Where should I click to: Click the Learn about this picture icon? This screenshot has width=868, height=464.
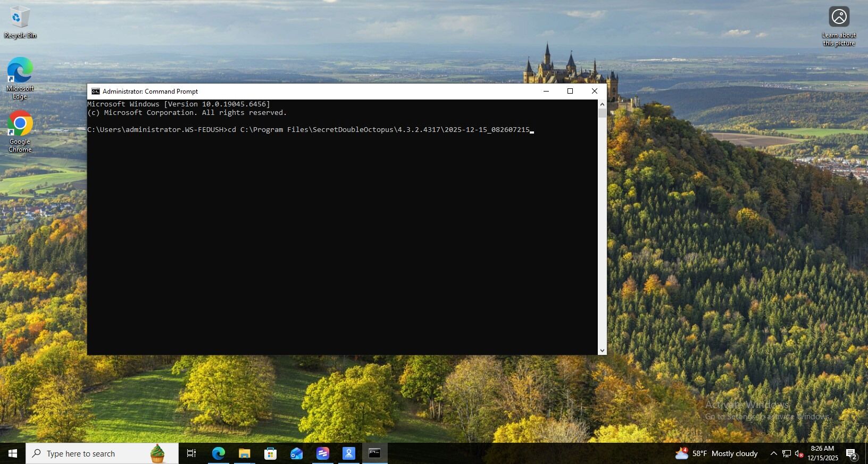(x=839, y=26)
